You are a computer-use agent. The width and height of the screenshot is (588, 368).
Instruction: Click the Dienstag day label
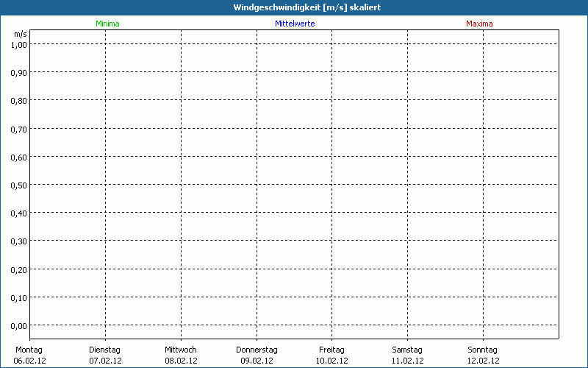tap(104, 350)
